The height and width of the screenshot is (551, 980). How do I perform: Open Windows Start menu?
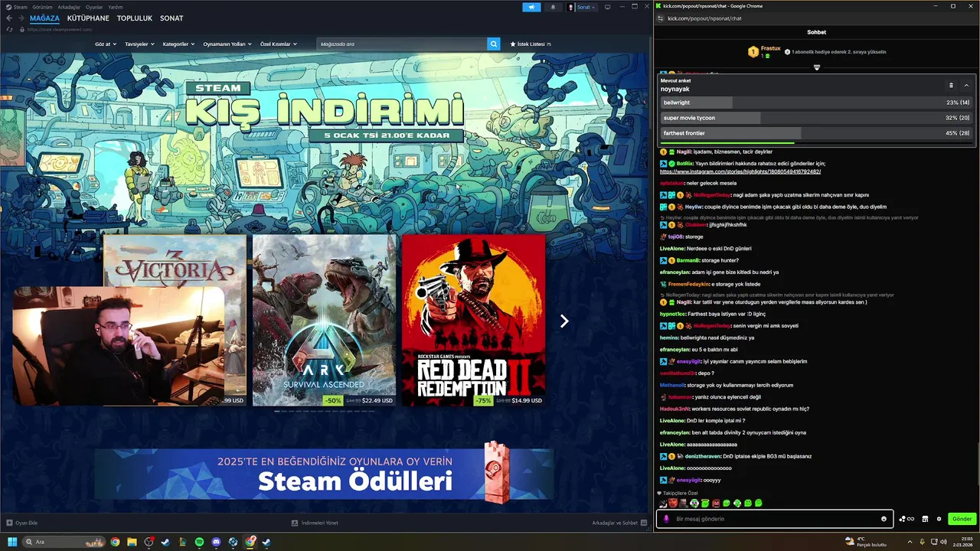click(12, 542)
